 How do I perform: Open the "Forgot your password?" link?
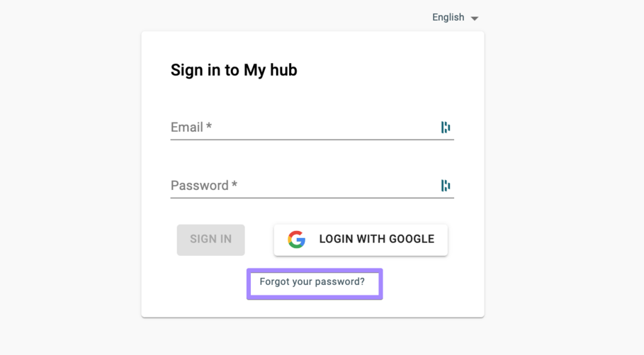tap(312, 282)
